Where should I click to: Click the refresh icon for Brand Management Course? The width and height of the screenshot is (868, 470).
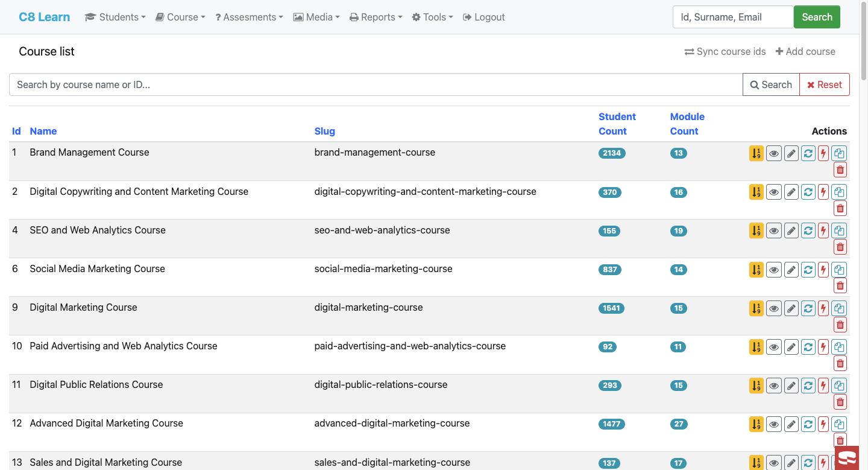pos(808,153)
